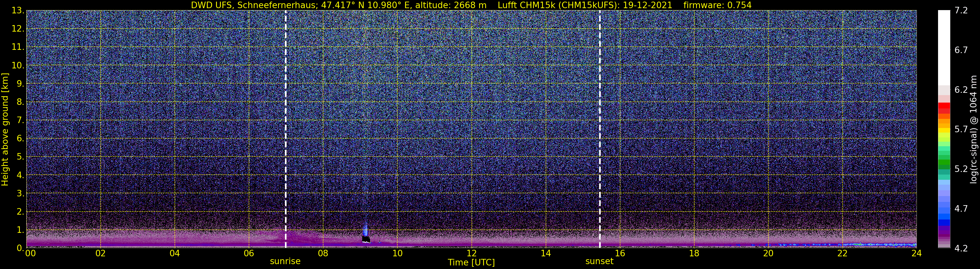Click the colorbar tick value 4.2
980x269 pixels.
(x=961, y=248)
